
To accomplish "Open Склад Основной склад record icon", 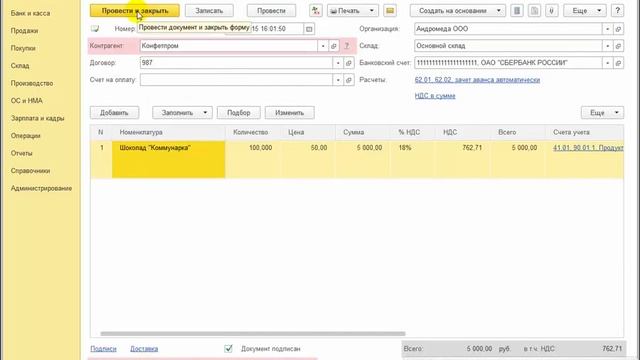I will (x=618, y=46).
